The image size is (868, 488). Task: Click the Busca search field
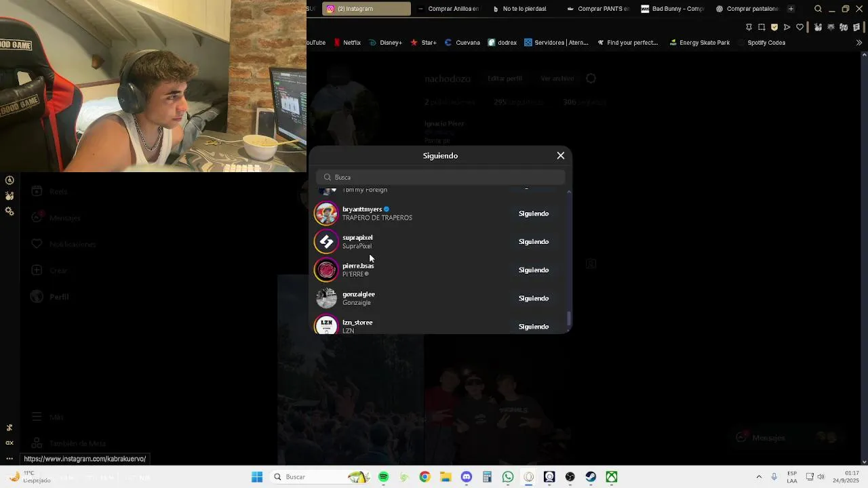440,177
